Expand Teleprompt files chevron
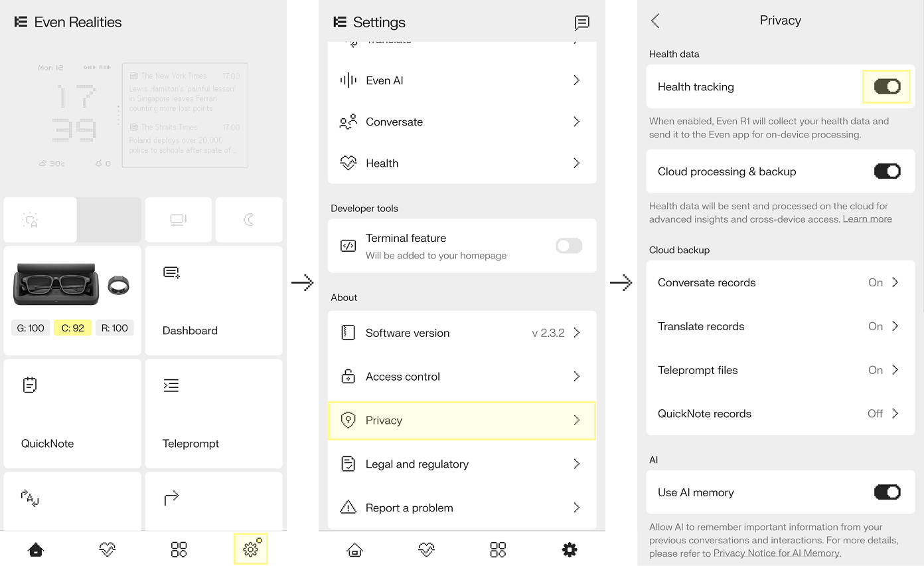 [x=895, y=370]
